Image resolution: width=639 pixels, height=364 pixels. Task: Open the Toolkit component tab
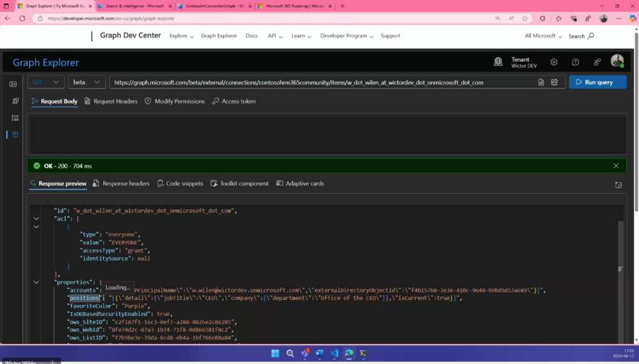click(x=240, y=184)
